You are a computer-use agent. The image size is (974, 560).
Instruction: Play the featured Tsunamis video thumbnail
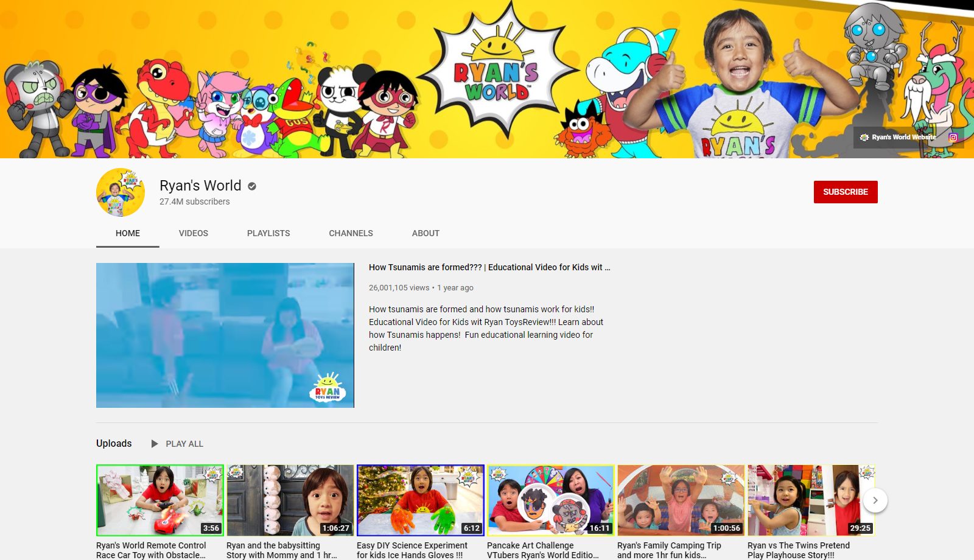pyautogui.click(x=225, y=335)
